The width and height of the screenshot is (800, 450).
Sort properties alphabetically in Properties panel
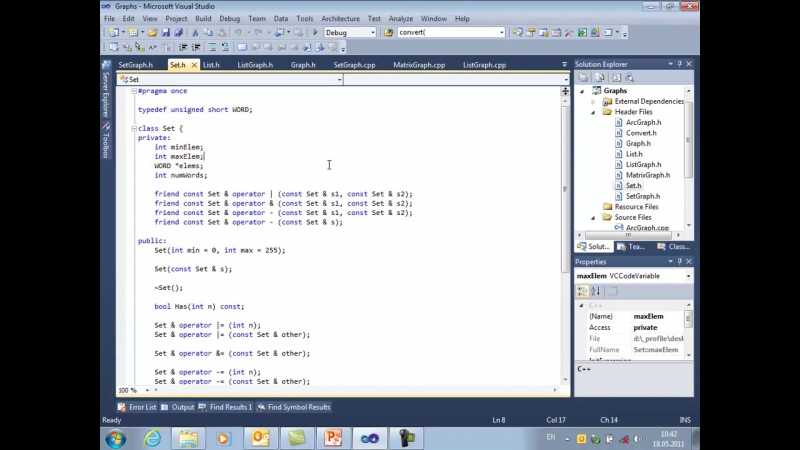pyautogui.click(x=594, y=291)
